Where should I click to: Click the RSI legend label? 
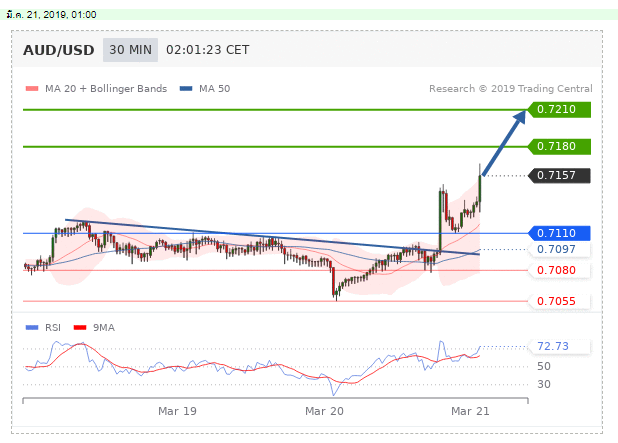click(x=53, y=328)
